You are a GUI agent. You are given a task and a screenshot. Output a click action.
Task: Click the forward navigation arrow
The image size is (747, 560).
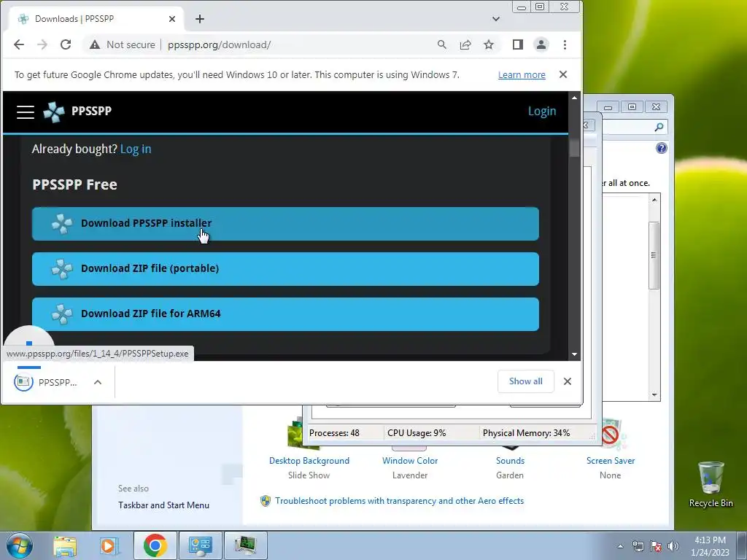pos(42,44)
